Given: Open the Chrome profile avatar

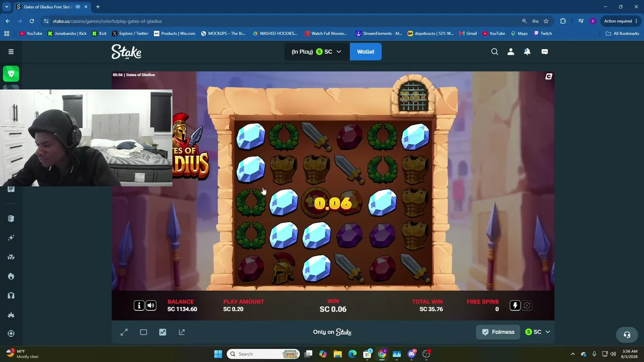Looking at the screenshot, I should tap(593, 21).
